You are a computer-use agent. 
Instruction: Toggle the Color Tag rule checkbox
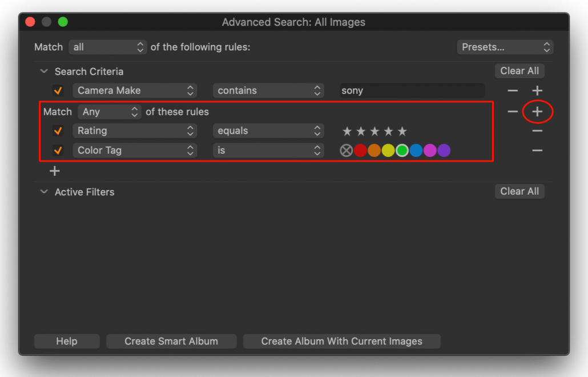tap(58, 150)
